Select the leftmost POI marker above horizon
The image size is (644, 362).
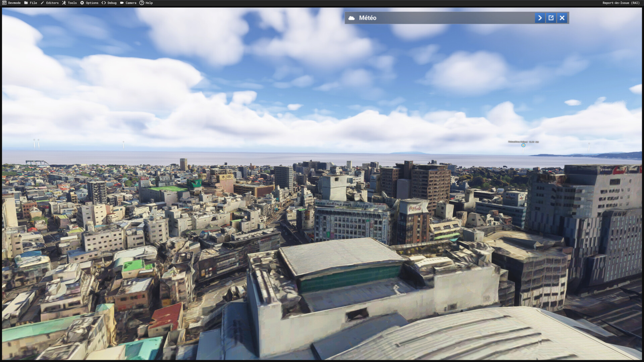tap(34, 140)
